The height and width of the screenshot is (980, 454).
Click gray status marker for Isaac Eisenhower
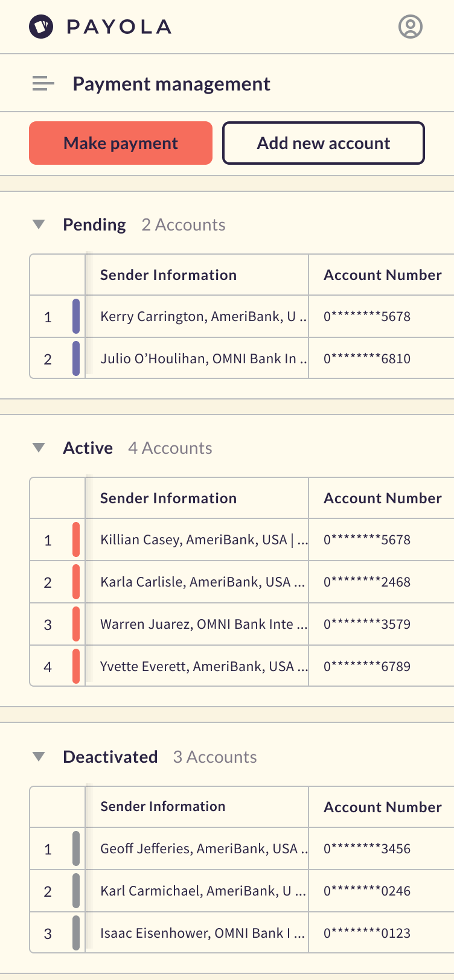tap(76, 933)
